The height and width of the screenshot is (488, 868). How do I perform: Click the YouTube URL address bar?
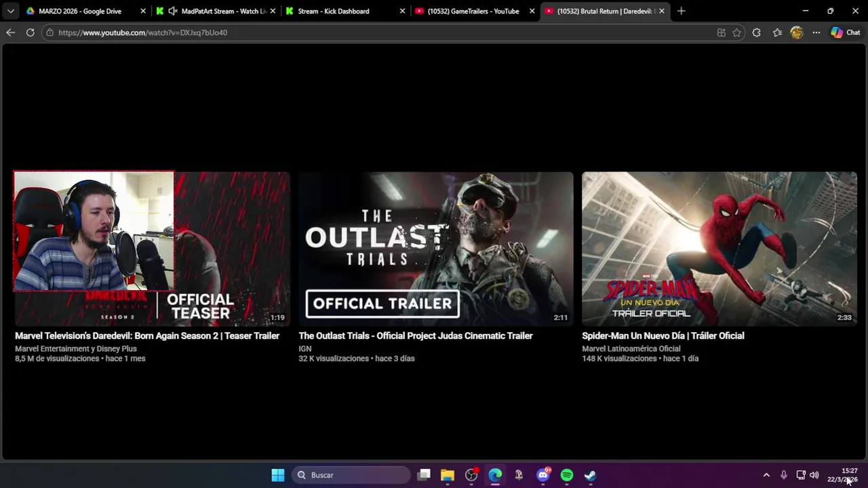point(380,33)
